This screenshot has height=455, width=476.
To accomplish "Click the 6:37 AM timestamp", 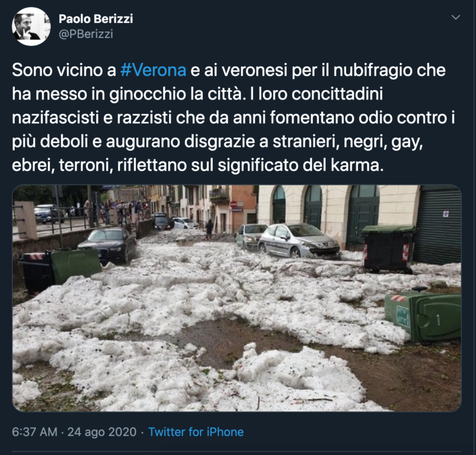I will 34,432.
